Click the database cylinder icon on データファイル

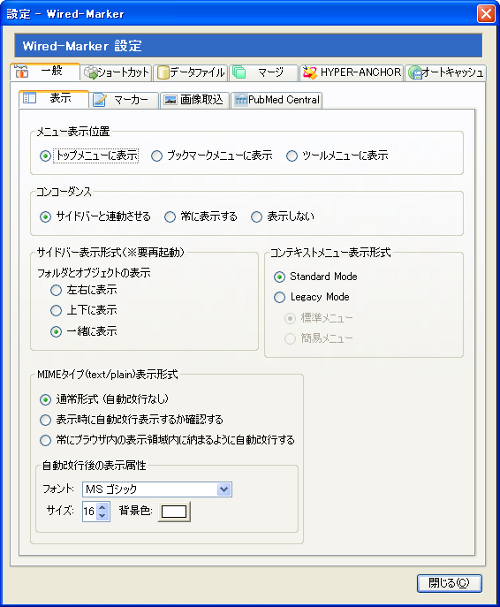point(163,72)
